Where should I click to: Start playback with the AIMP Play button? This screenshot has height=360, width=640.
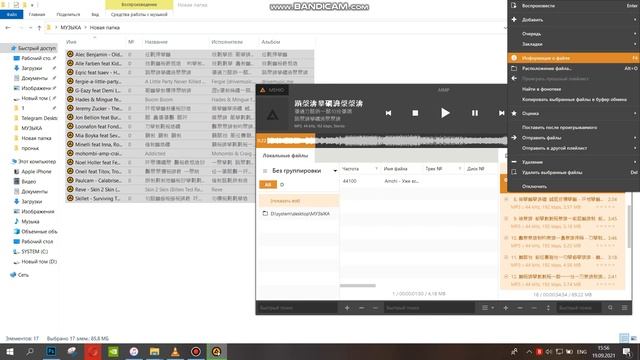445,113
